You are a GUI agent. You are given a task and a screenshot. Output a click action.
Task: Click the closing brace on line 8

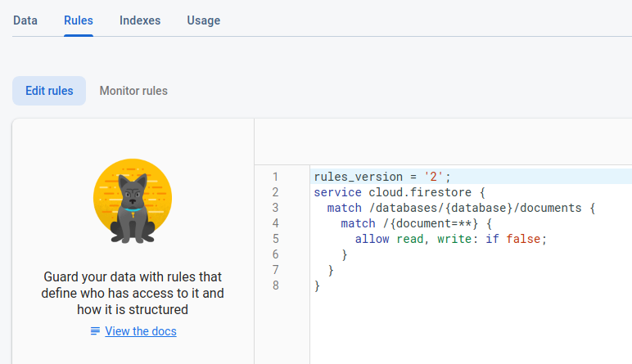coord(317,285)
